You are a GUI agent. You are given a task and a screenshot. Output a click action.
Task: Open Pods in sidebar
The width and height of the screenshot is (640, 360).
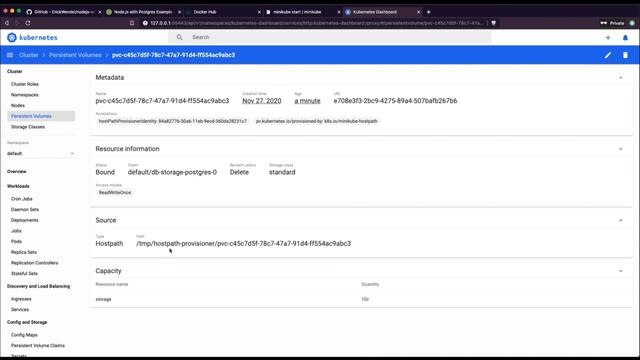[16, 241]
